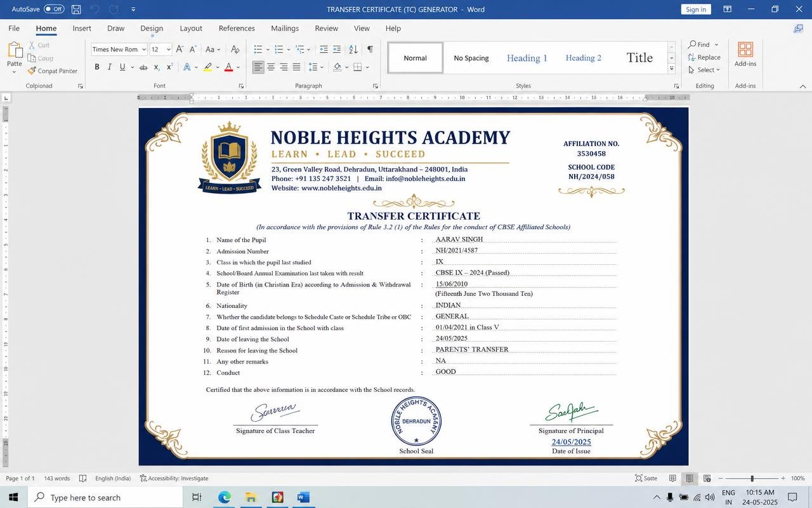The width and height of the screenshot is (812, 508).
Task: Toggle superscript formatting
Action: point(169,67)
